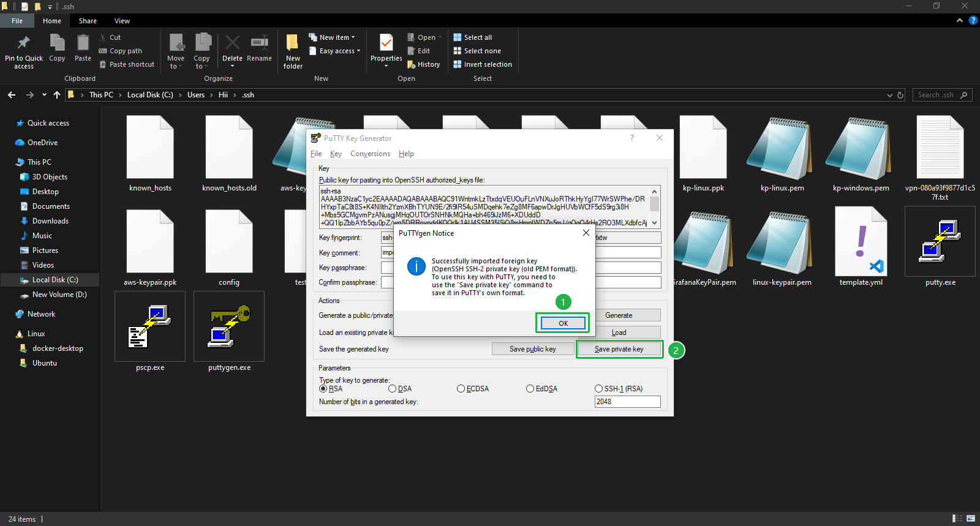
Task: Select the putty.exe file icon
Action: point(940,241)
